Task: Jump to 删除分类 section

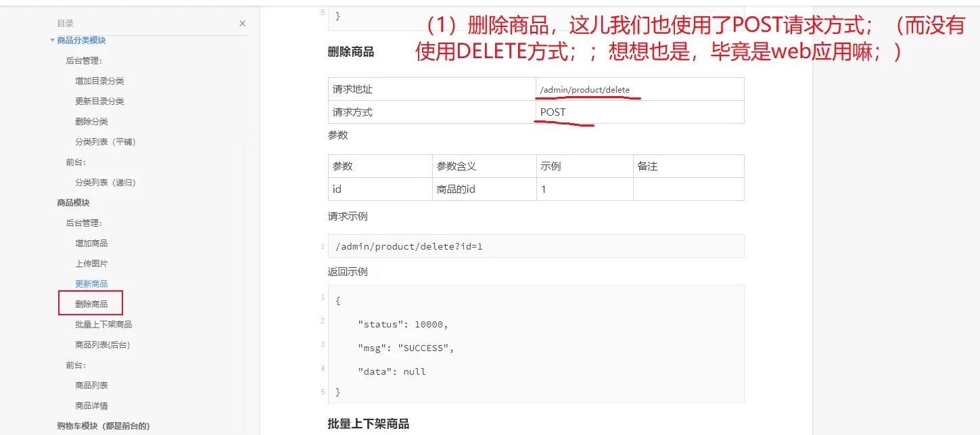Action: pyautogui.click(x=91, y=122)
